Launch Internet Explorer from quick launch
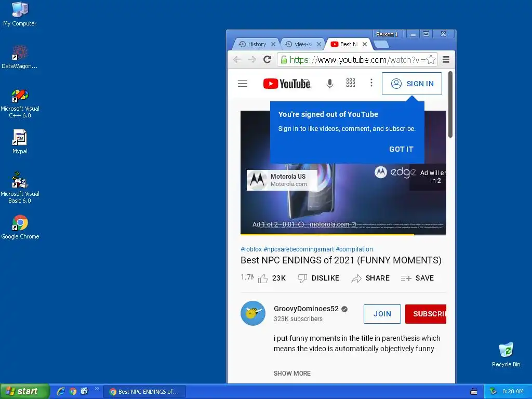Image resolution: width=532 pixels, height=399 pixels. (61, 391)
